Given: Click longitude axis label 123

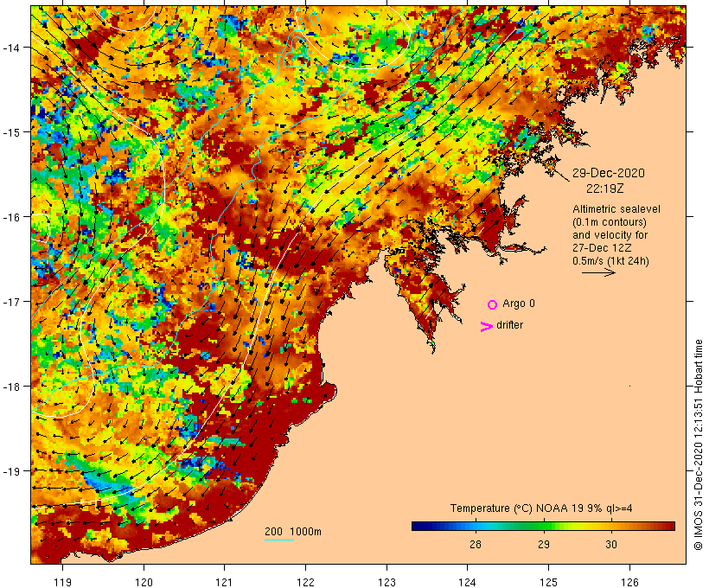Looking at the screenshot, I should (x=386, y=582).
